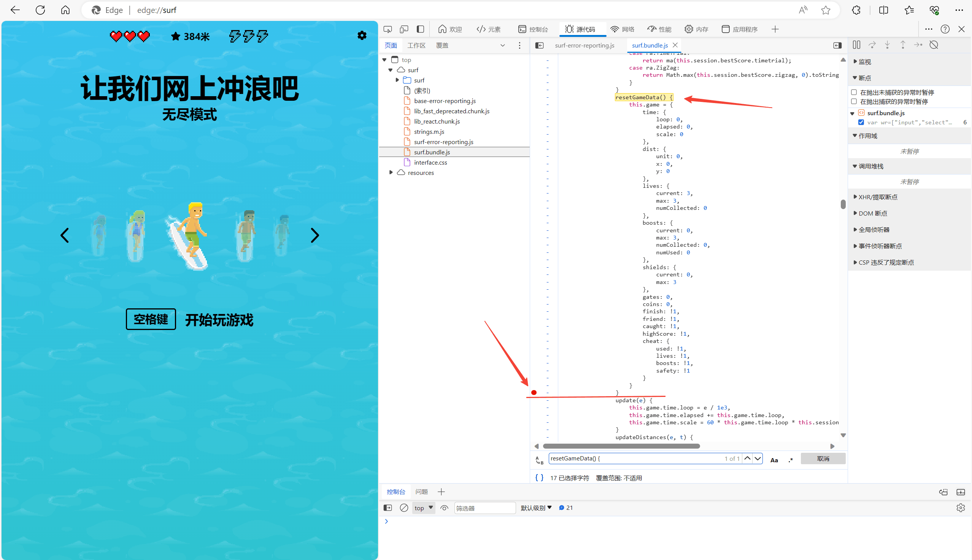Click the browser back arrow

click(15, 10)
